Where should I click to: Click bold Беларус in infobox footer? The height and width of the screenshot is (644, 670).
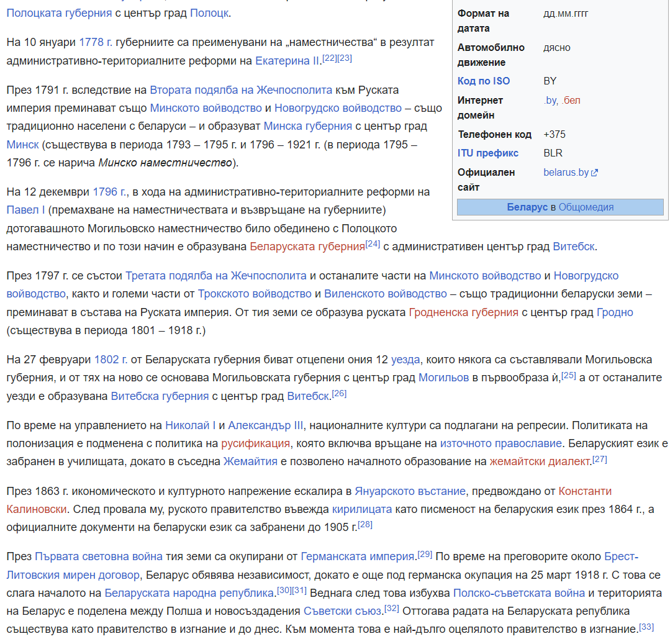(527, 207)
